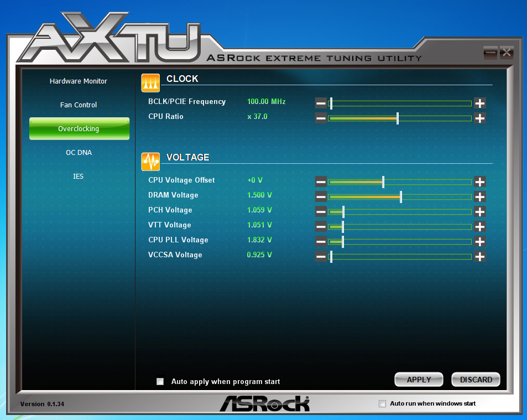Lower PCH Voltage with minus button
This screenshot has height=420, width=527.
(321, 211)
